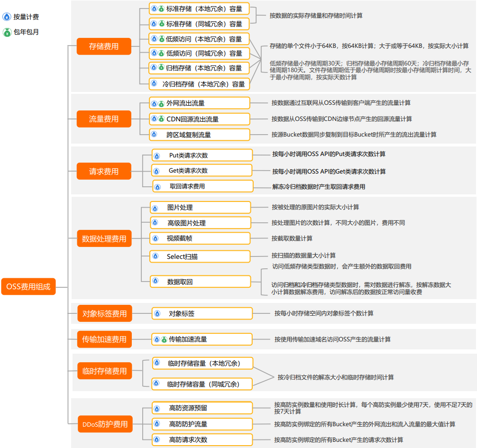
Task: Click the 按量计费 legend label
Action: point(26,17)
